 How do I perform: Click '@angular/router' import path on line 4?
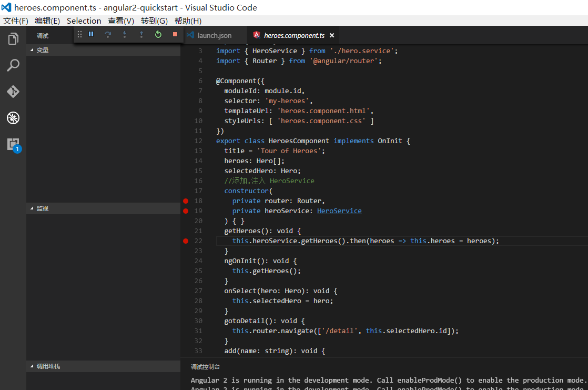(x=343, y=61)
